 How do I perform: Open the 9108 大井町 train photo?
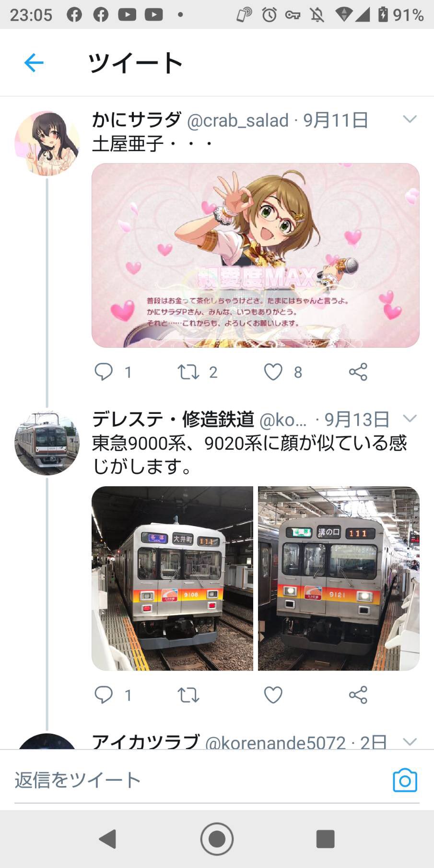tap(172, 578)
